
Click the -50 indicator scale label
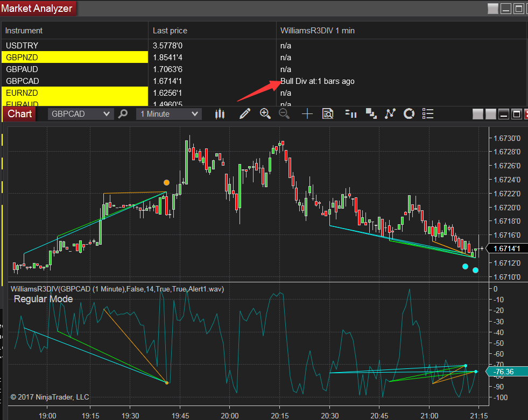click(x=499, y=343)
